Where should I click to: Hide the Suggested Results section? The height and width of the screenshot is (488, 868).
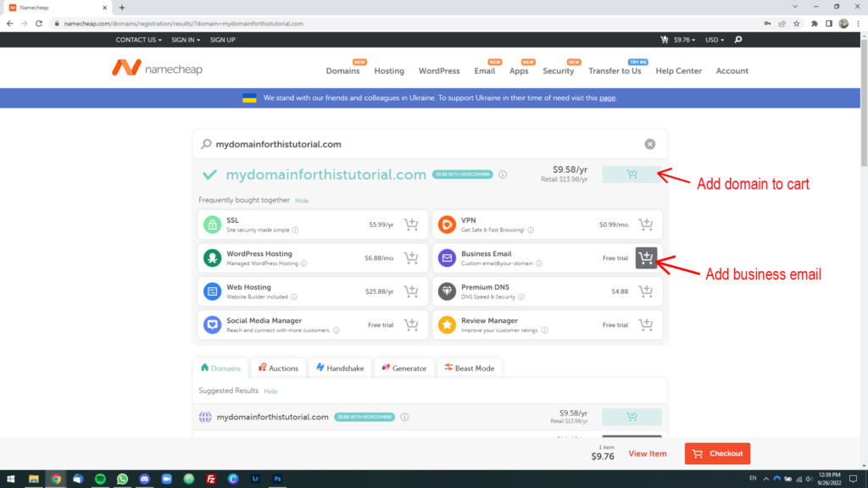click(x=270, y=391)
